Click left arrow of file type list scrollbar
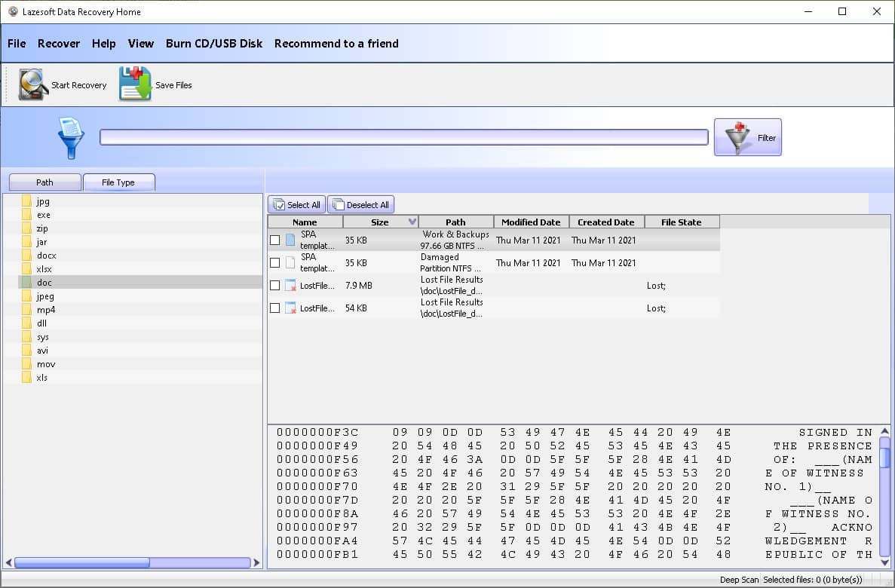Screen dimensions: 895x588 click(8, 563)
